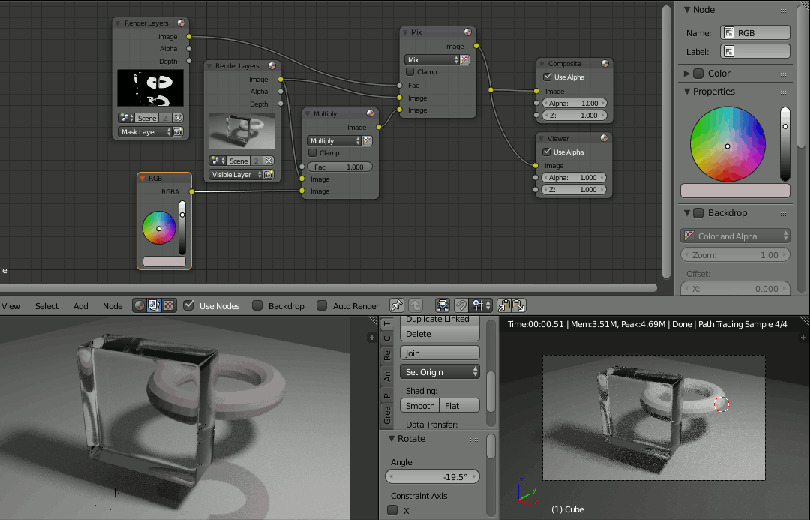810x520 pixels.
Task: Click scene browse icon on Visible Layer node
Action: (217, 161)
